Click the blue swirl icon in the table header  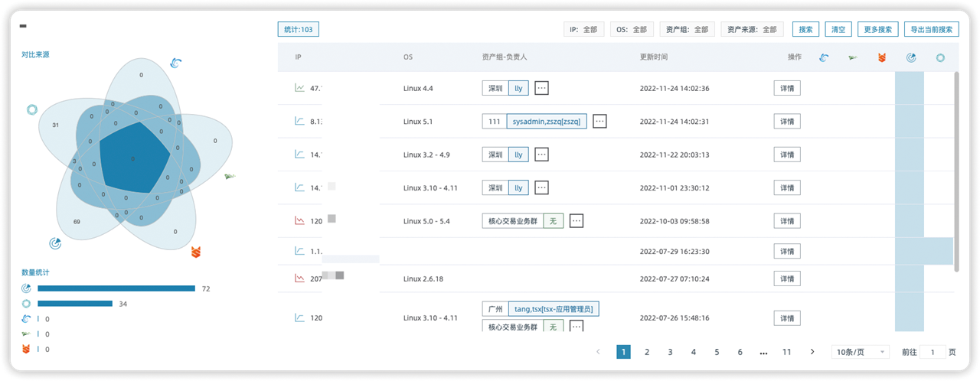(x=823, y=57)
